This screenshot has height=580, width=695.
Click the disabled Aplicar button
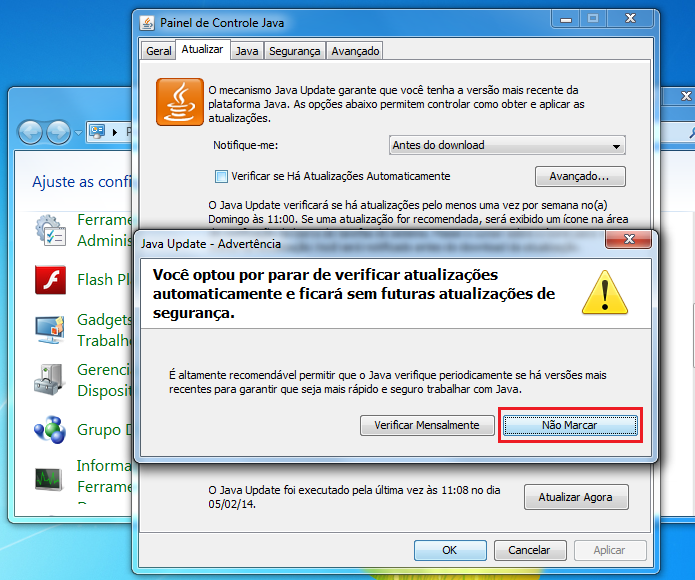pos(610,550)
